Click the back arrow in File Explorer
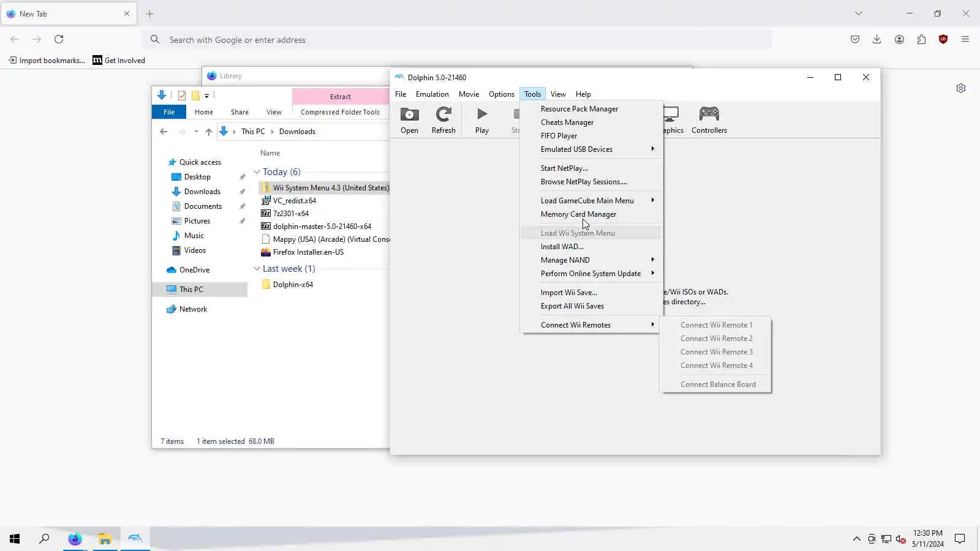This screenshot has width=980, height=551. click(164, 132)
